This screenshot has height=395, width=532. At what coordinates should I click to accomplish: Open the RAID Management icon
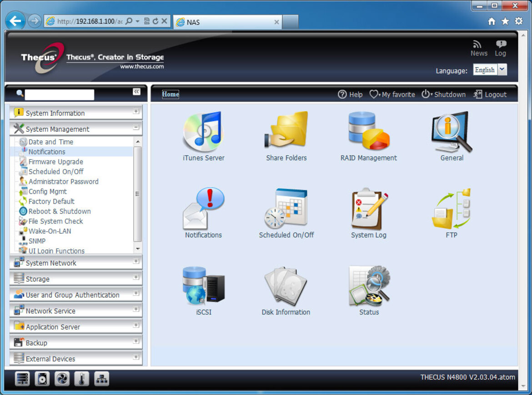[369, 130]
